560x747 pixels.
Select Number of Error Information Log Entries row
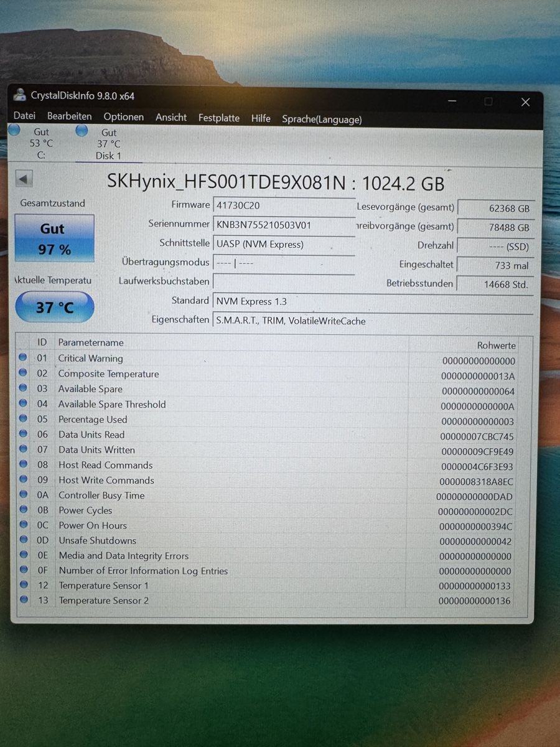tap(268, 571)
